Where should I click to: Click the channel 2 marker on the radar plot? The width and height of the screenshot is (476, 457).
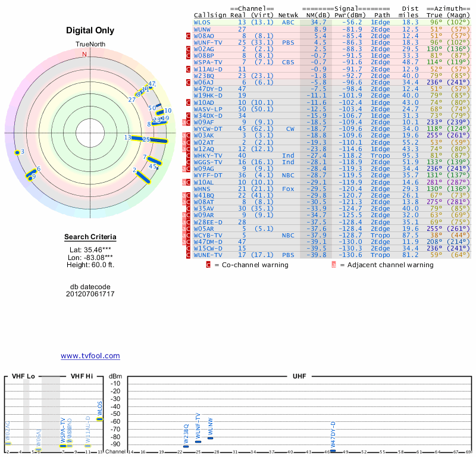click(x=143, y=177)
